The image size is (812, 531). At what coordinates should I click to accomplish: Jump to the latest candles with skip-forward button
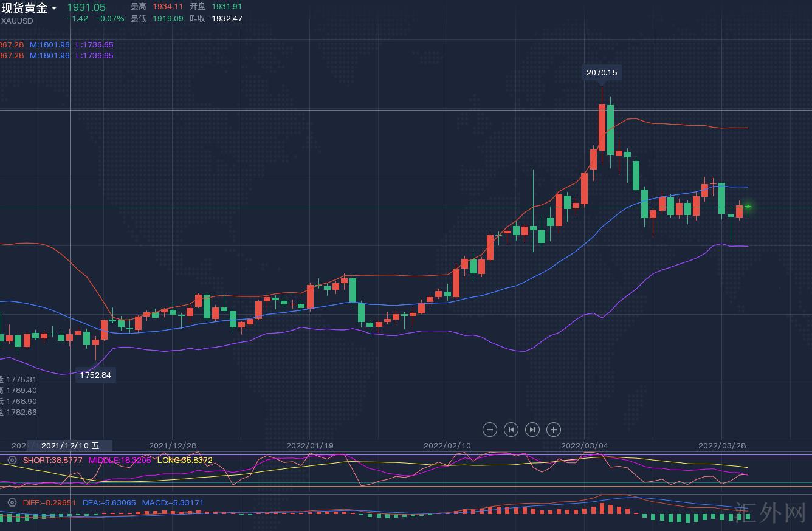click(x=532, y=430)
